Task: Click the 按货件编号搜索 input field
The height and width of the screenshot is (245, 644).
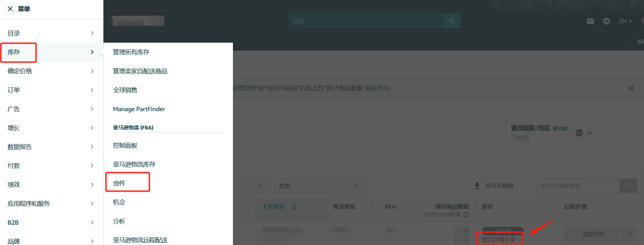Action: point(578,186)
